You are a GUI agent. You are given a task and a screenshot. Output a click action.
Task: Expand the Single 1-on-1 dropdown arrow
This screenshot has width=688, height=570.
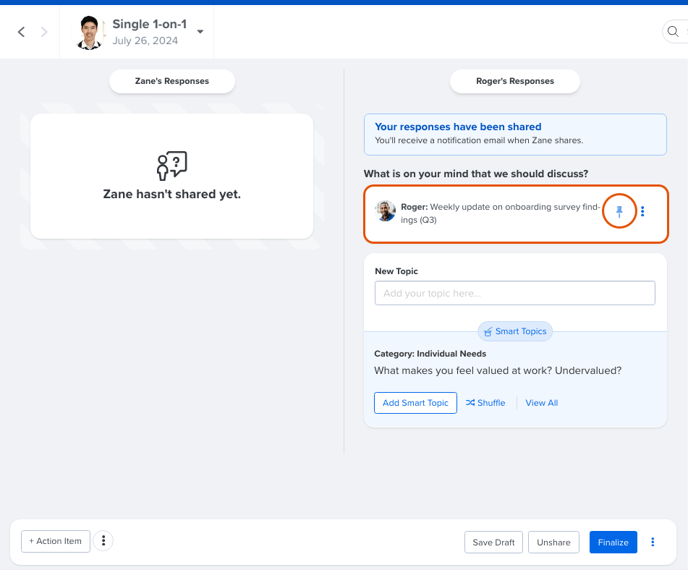click(200, 32)
